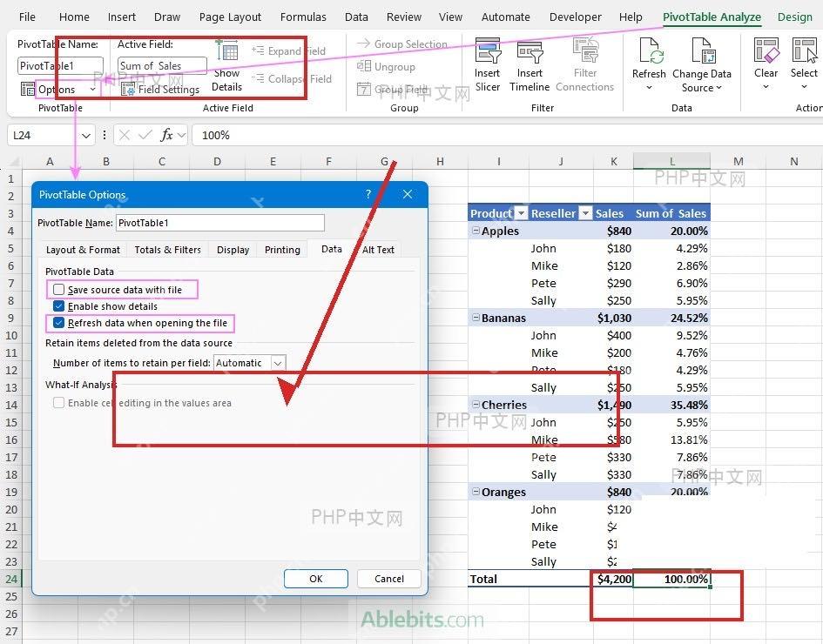Collapse the Oranges group

[476, 492]
